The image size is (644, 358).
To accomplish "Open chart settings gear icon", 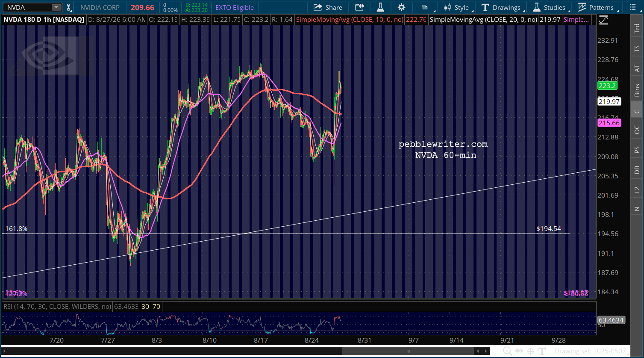I will pos(401,7).
